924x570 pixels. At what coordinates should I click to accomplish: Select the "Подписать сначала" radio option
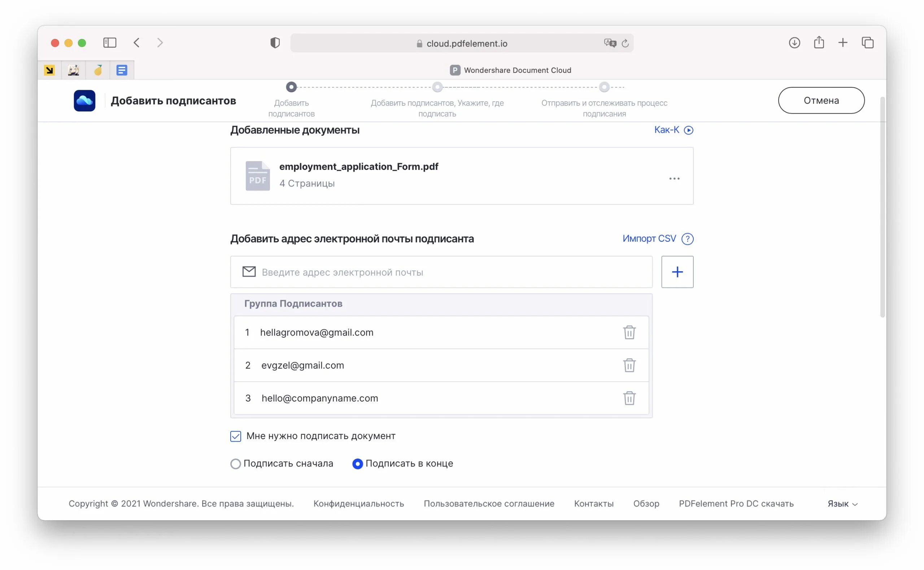236,463
